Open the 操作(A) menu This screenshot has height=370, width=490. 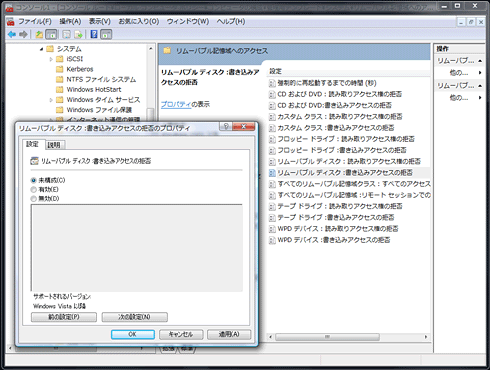pyautogui.click(x=70, y=22)
